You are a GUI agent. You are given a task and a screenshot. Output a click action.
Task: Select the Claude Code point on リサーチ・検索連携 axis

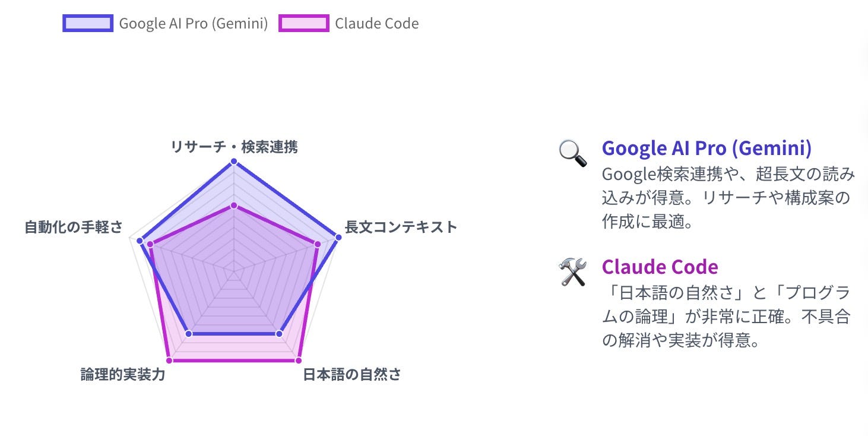(x=234, y=206)
